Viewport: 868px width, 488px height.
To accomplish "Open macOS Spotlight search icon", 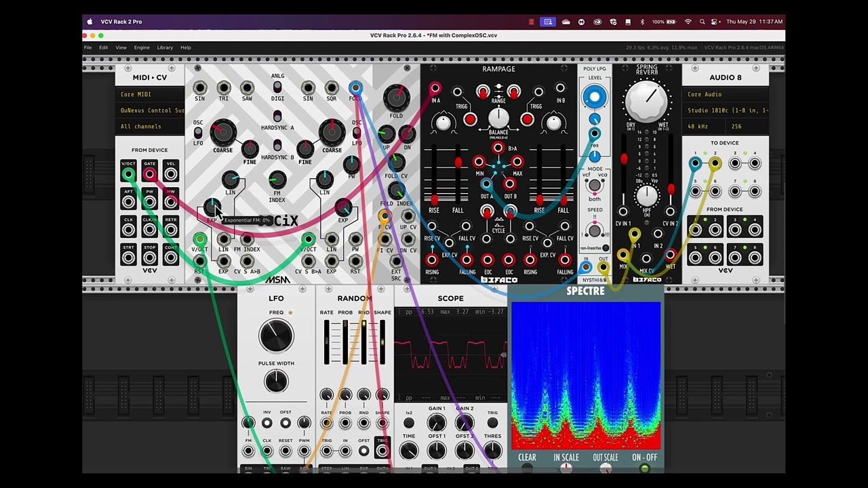I will tap(702, 22).
